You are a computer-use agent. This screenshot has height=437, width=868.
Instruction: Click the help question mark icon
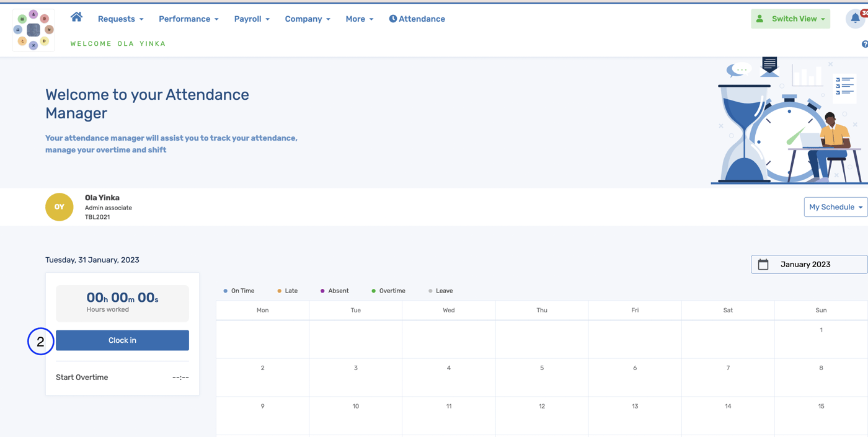click(x=864, y=44)
